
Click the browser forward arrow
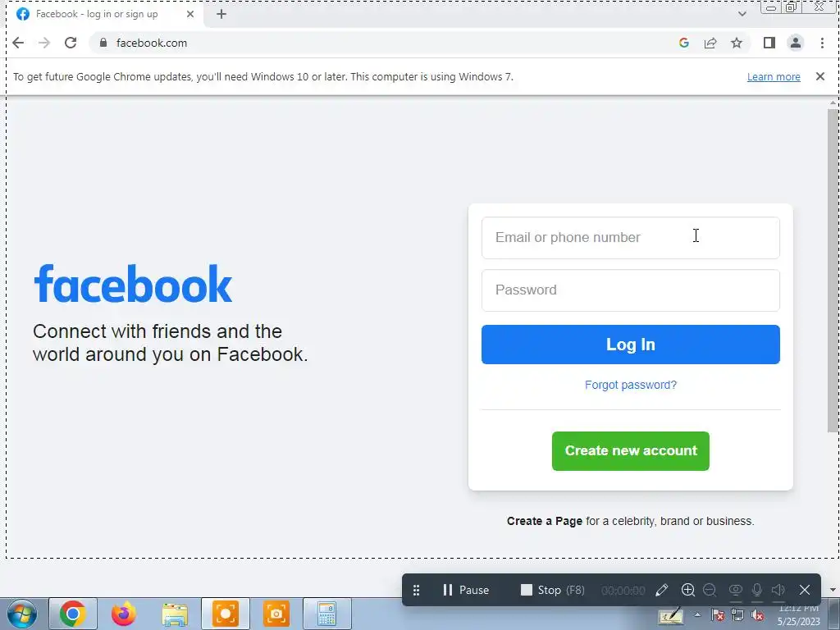click(44, 43)
